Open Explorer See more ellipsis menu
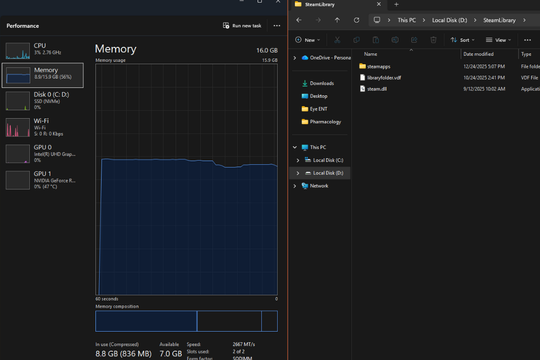The height and width of the screenshot is (360, 540). (x=527, y=40)
